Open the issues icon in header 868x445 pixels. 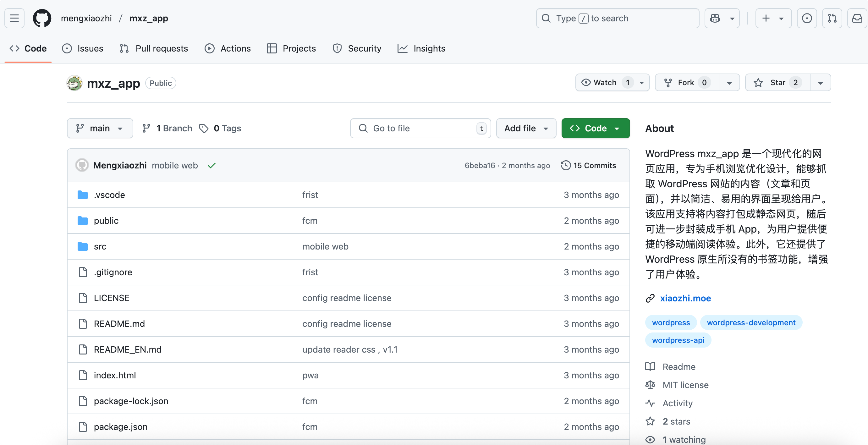(807, 18)
